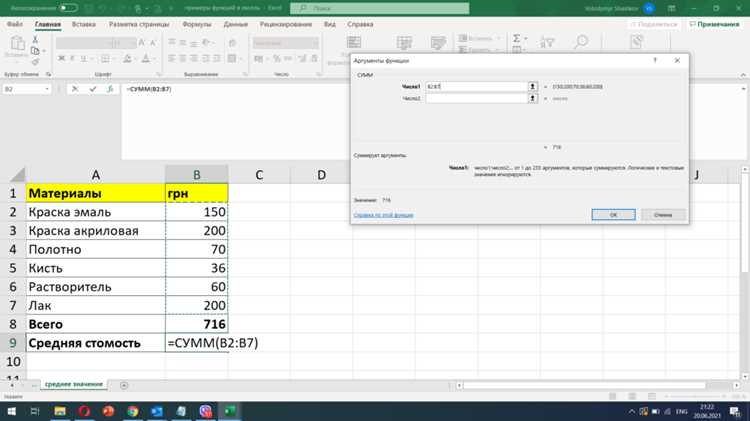This screenshot has width=750, height=421.
Task: Click the Sort and Filter icon
Action: pos(547,43)
